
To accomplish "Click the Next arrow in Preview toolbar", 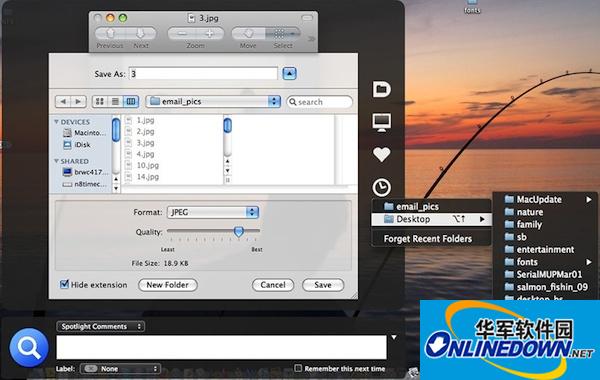I will pyautogui.click(x=141, y=33).
